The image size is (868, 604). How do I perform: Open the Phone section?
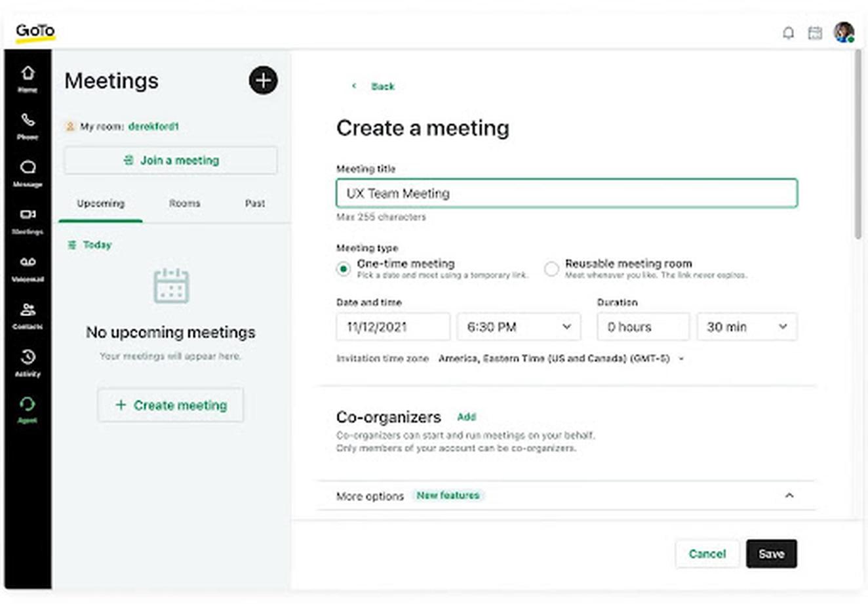click(x=28, y=127)
